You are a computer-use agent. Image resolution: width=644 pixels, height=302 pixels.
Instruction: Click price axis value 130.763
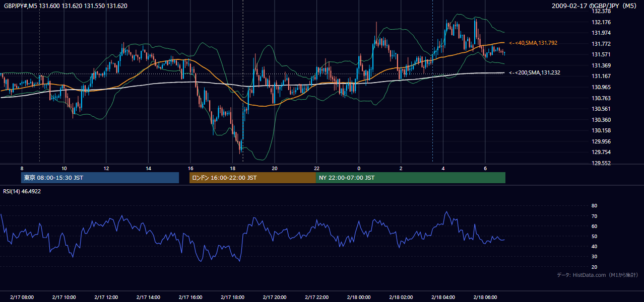601,98
